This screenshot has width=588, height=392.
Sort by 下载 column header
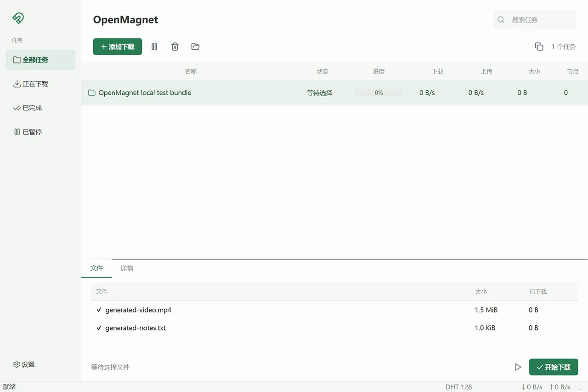click(x=438, y=72)
